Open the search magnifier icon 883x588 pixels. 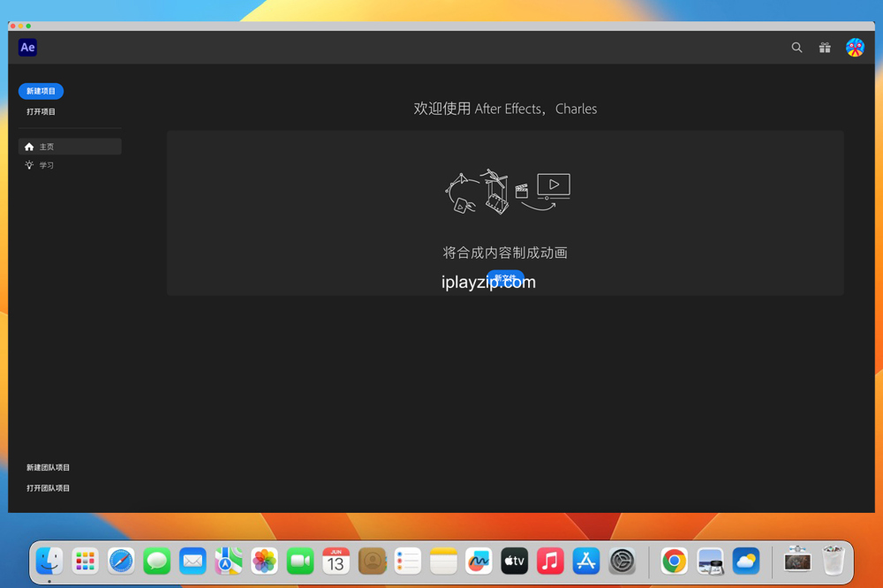(796, 48)
